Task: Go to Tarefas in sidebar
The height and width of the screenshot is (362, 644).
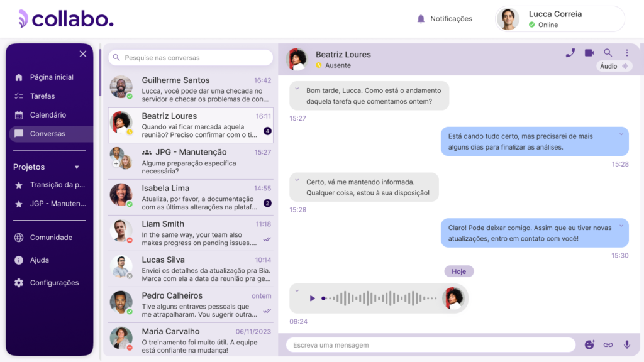Action: click(42, 96)
